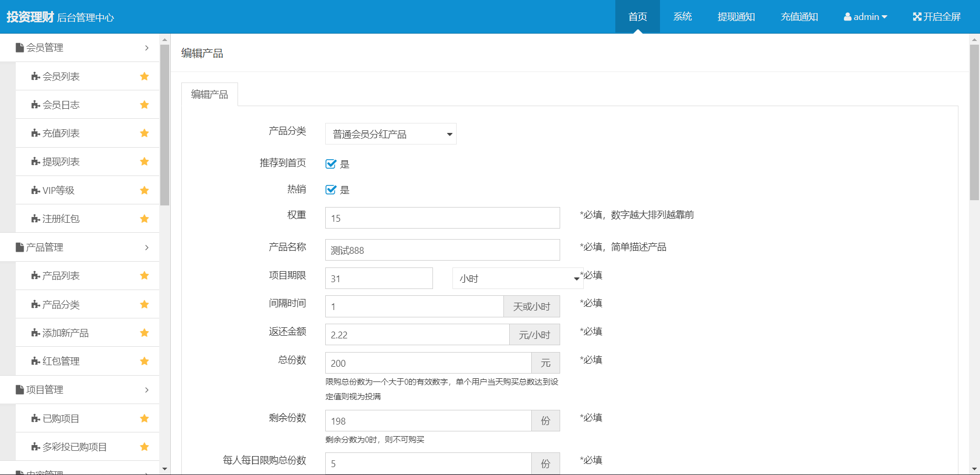Click the star icon beside 产品分类
Screen dimensions: 980x475
coord(145,305)
